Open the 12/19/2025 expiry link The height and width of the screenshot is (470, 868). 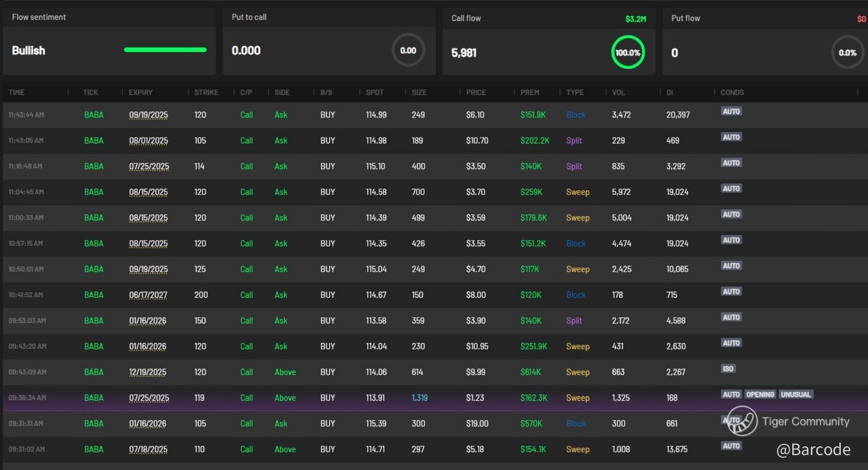pos(148,372)
